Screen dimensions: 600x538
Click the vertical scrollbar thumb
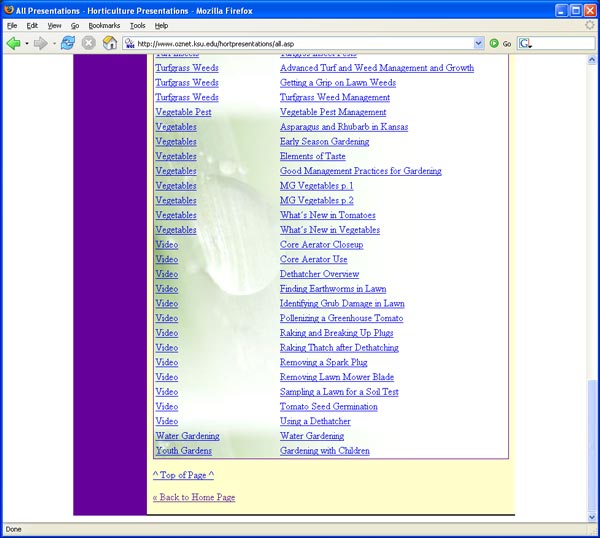592,446
